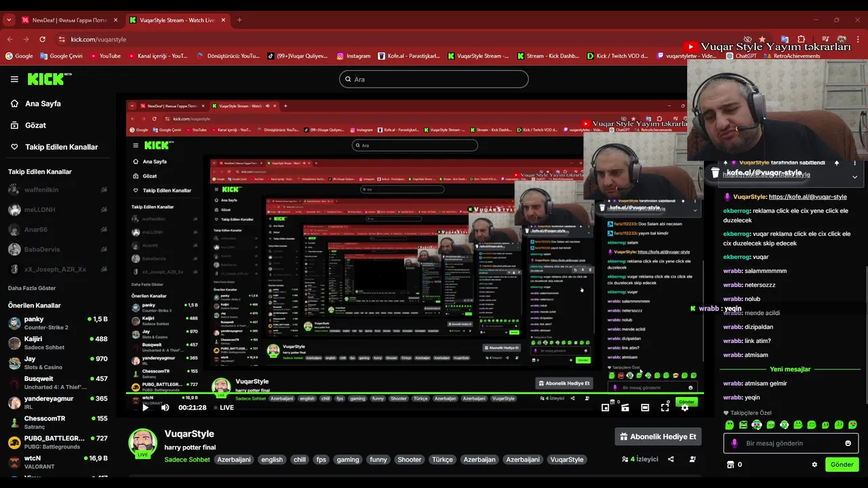
Task: Open chat settings gear
Action: [x=814, y=464]
